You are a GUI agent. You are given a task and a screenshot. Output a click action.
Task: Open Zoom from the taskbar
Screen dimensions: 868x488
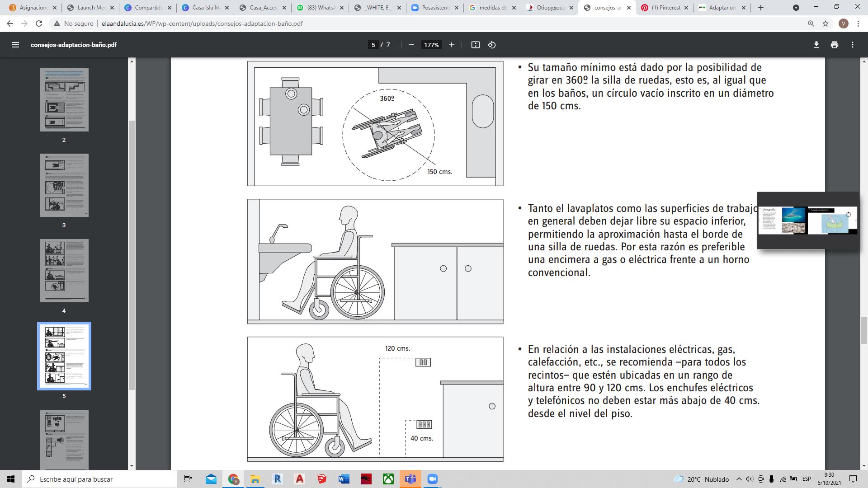(x=433, y=479)
